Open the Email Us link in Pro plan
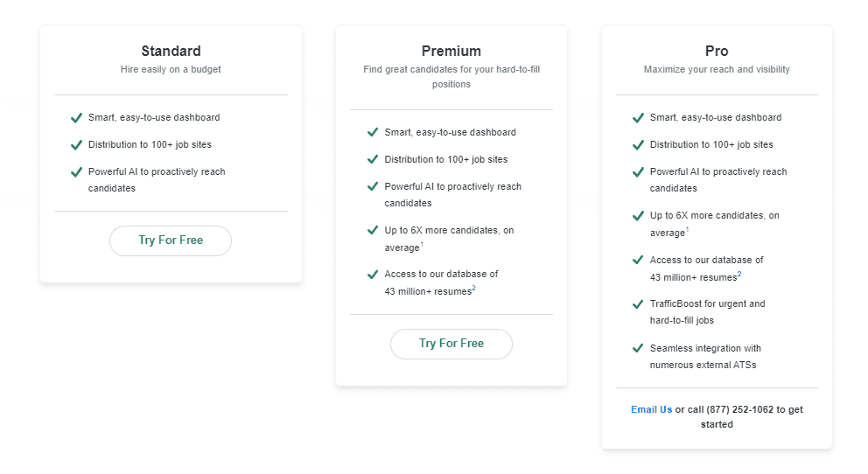 [x=651, y=409]
